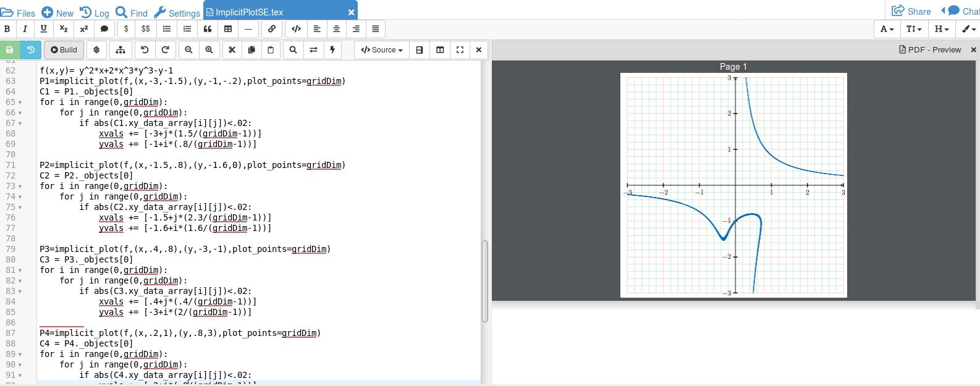Screen dimensions: 980x386
Task: Open TimeTravel history button
Action: click(x=30, y=50)
